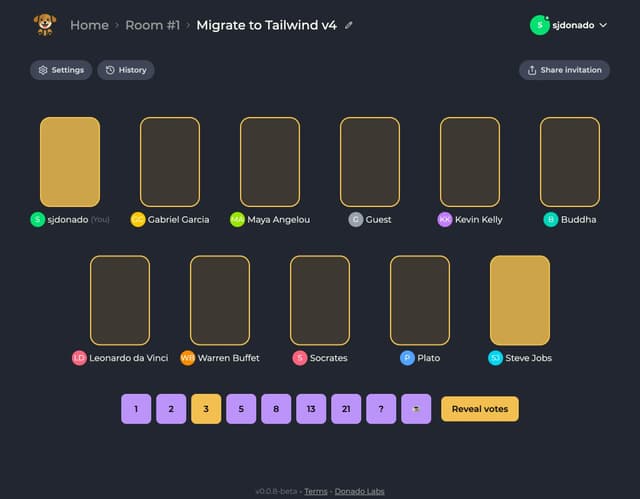640x499 pixels.
Task: Go to Home in breadcrumb
Action: click(x=89, y=25)
